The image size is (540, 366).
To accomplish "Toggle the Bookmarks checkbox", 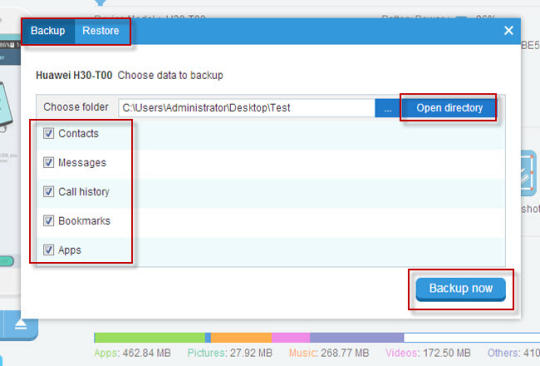I will click(48, 221).
